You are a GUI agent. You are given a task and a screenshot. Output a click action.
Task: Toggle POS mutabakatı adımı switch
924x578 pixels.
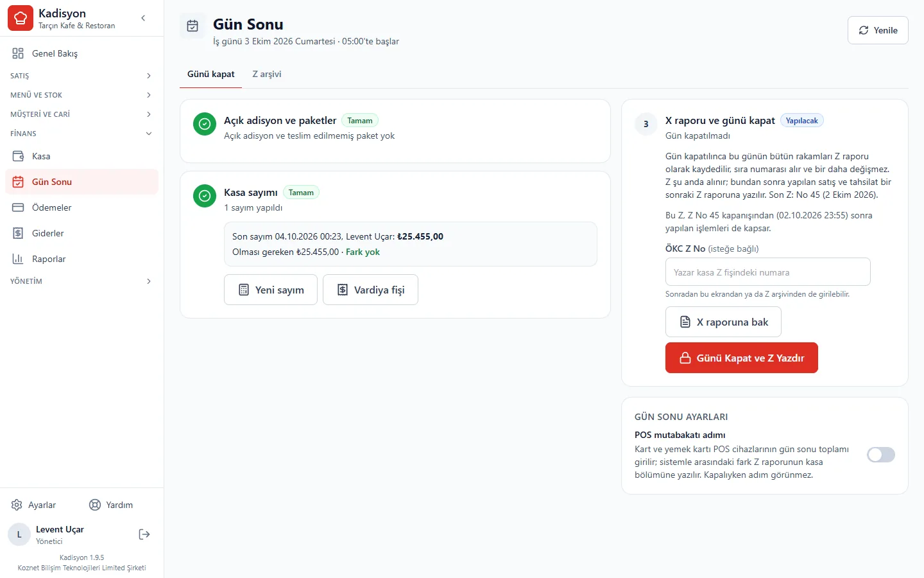(x=881, y=455)
